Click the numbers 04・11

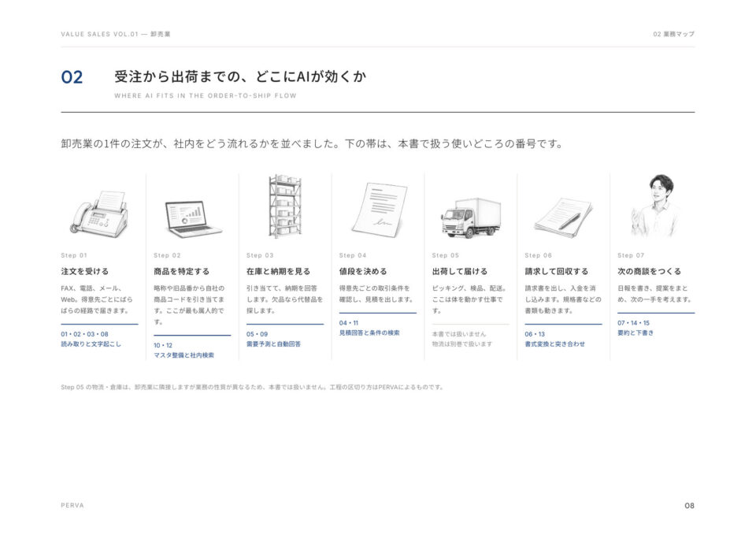(349, 323)
